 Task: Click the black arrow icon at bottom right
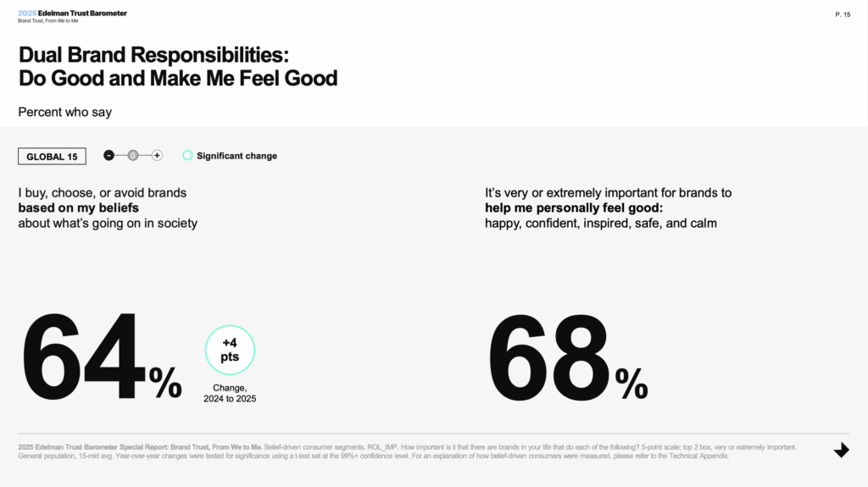pyautogui.click(x=842, y=450)
